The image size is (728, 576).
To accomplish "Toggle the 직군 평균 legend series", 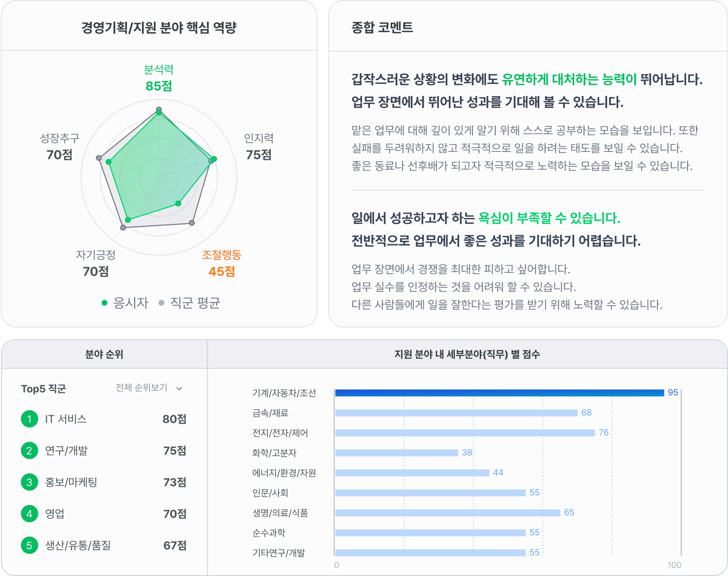I will coord(195,303).
